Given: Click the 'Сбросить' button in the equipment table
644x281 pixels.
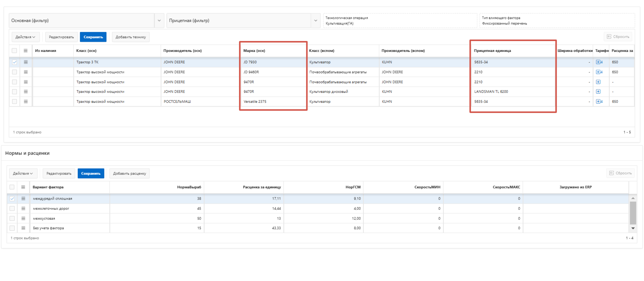Looking at the screenshot, I should [618, 37].
